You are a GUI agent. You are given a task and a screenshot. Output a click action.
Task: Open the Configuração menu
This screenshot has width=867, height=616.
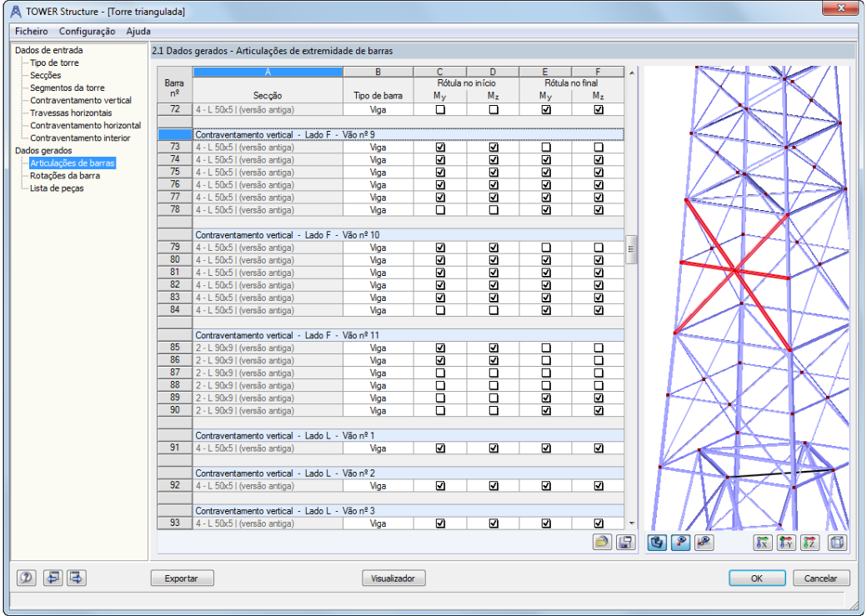coord(87,32)
